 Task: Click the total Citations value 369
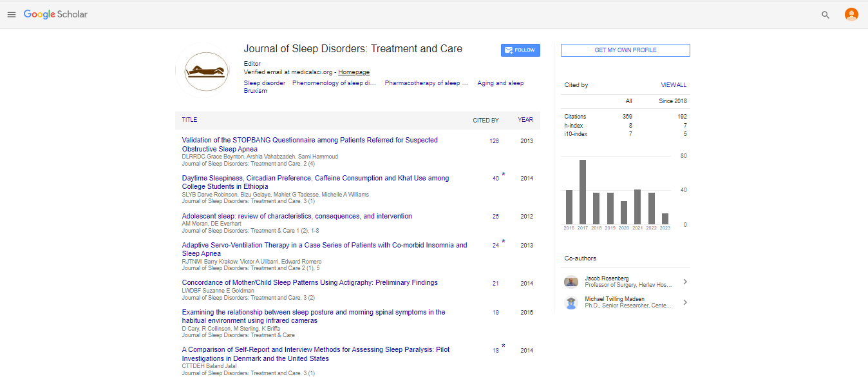pyautogui.click(x=627, y=117)
